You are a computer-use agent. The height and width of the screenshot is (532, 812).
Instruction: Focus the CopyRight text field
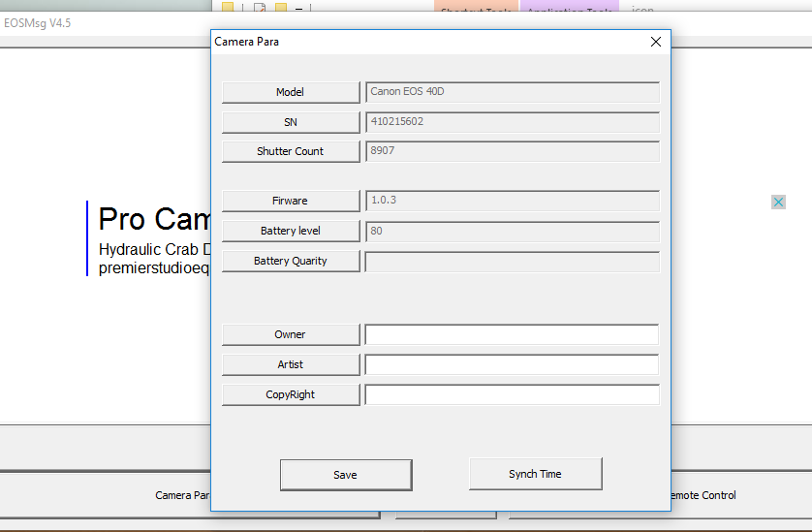pos(513,394)
